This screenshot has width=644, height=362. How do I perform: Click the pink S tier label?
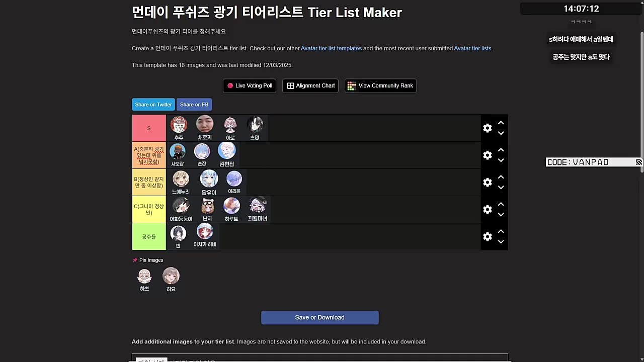pyautogui.click(x=149, y=128)
